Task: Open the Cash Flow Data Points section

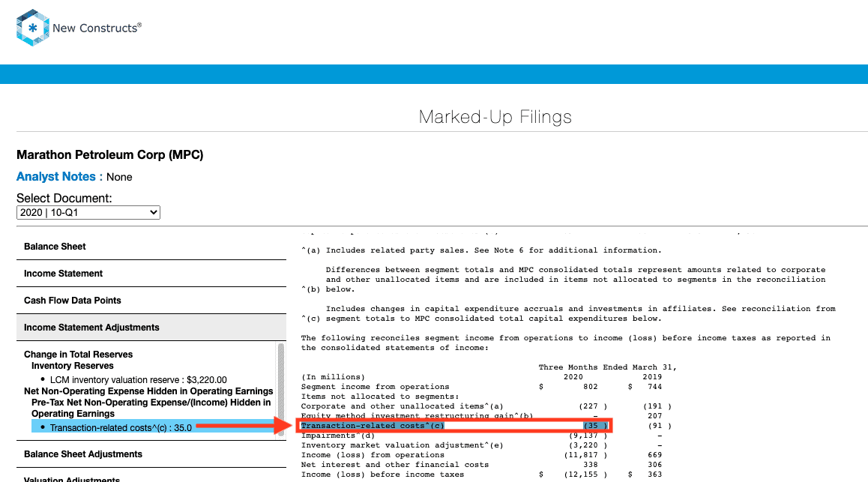Action: click(x=151, y=301)
